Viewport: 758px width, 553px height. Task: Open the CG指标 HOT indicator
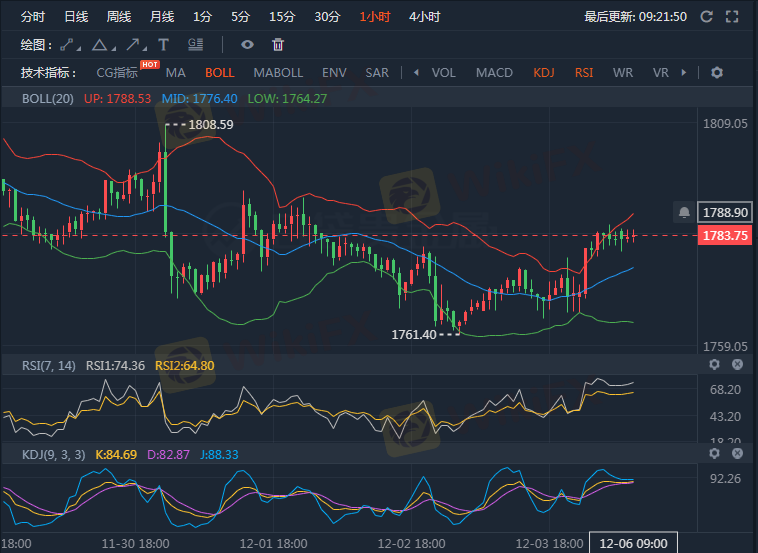[118, 73]
